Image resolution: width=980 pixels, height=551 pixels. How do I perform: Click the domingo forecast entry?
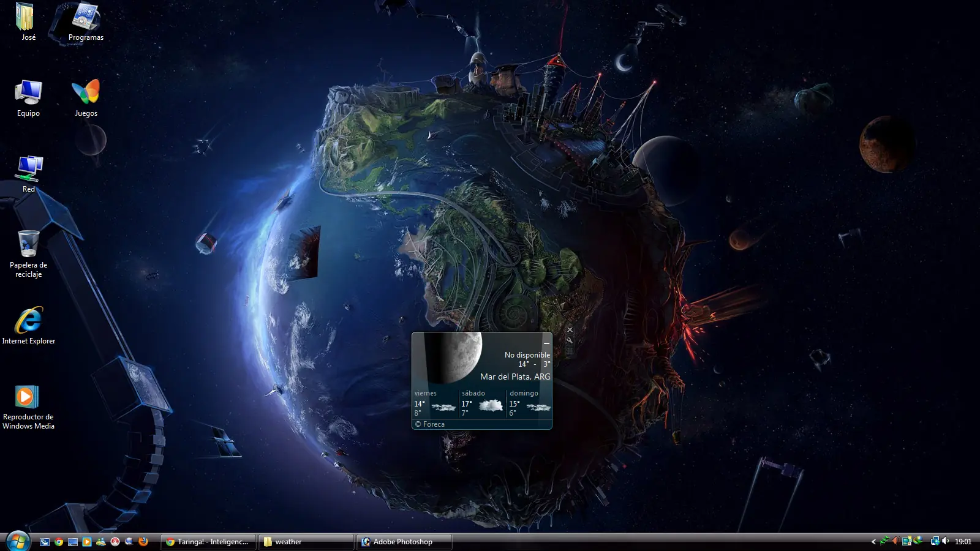(530, 403)
